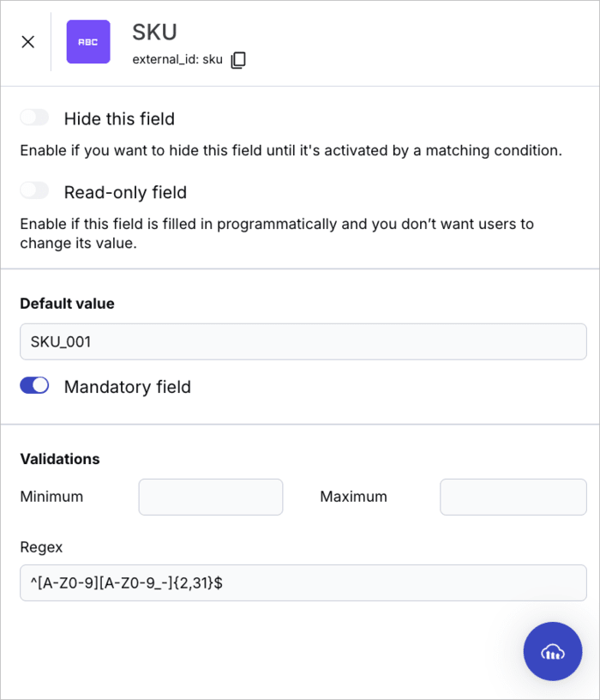Click the purple ABC field type icon
Image resolution: width=600 pixels, height=700 pixels.
(x=88, y=41)
